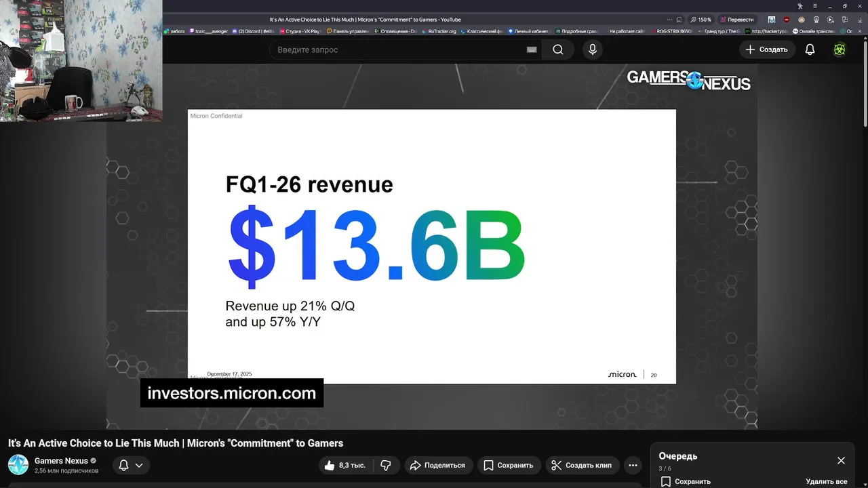868x488 pixels.
Task: Open the ROG STRIX B650E bookmark
Action: coord(672,31)
